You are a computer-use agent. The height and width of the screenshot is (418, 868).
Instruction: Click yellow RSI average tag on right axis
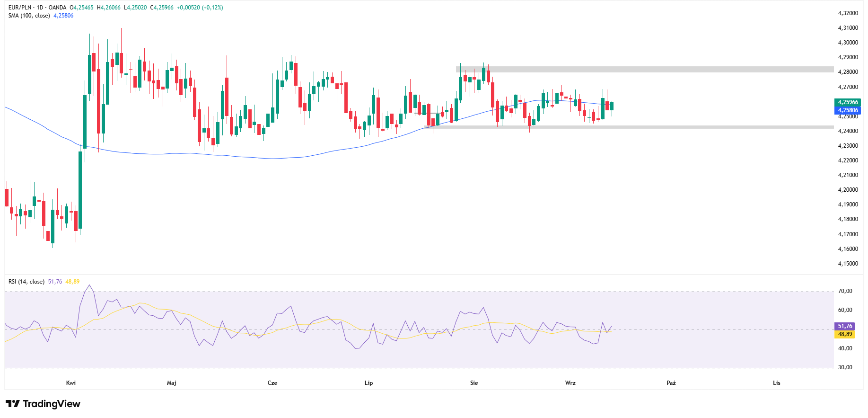click(845, 334)
